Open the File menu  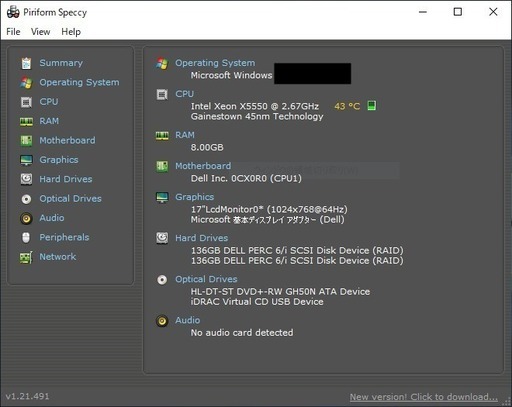point(13,32)
